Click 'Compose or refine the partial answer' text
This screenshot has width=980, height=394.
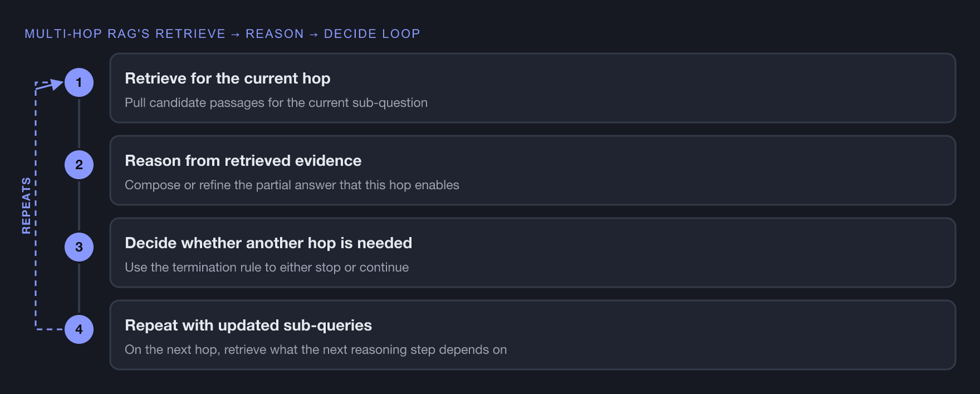292,185
